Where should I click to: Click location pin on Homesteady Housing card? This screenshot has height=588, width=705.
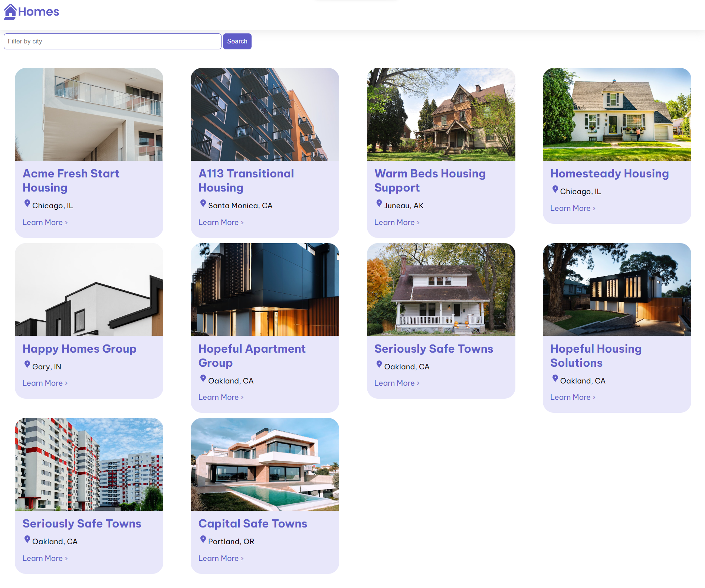pos(555,189)
